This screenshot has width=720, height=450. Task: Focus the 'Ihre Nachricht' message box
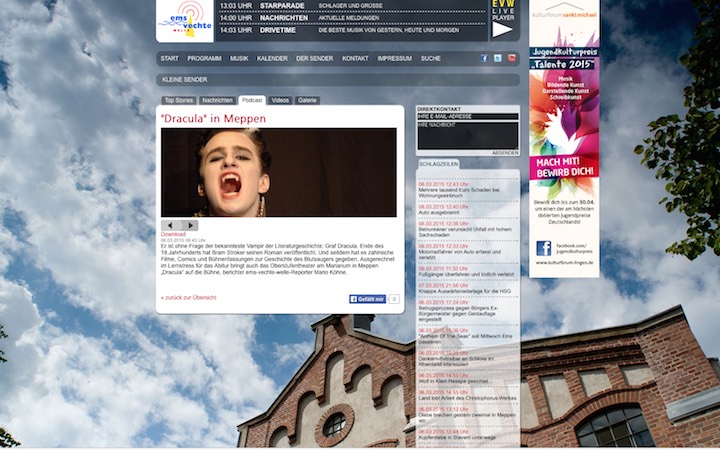tap(467, 135)
